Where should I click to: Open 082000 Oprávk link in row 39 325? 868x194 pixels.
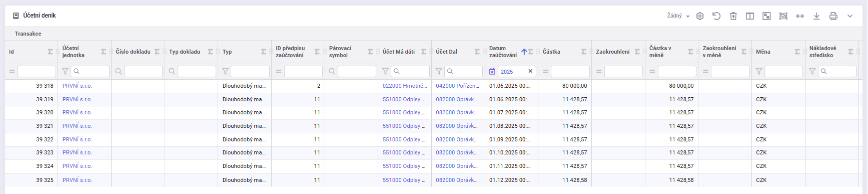[x=457, y=180]
